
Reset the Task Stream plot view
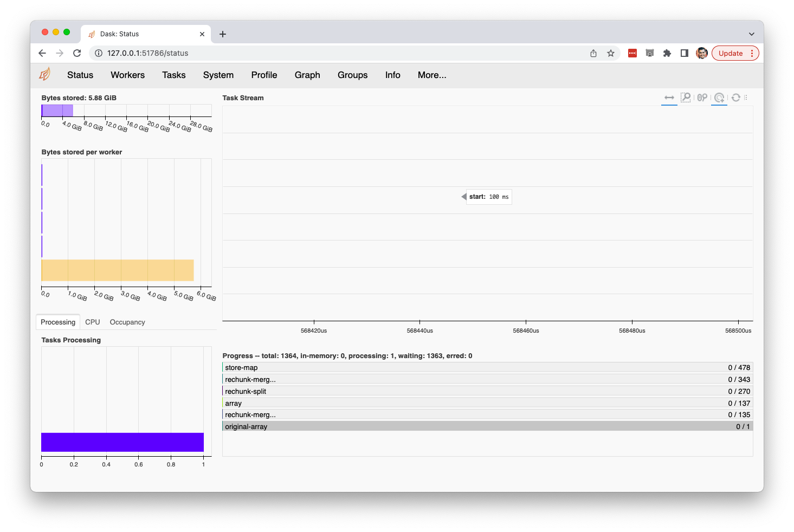[736, 98]
